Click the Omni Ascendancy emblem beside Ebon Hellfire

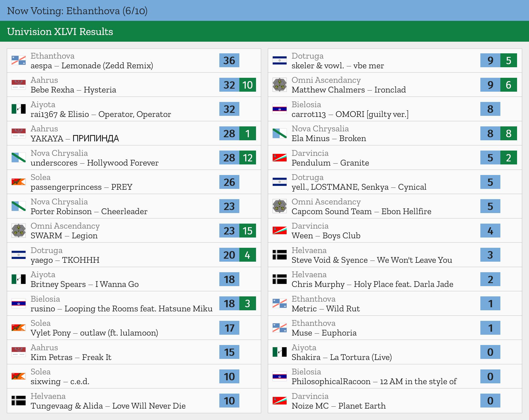tap(280, 206)
